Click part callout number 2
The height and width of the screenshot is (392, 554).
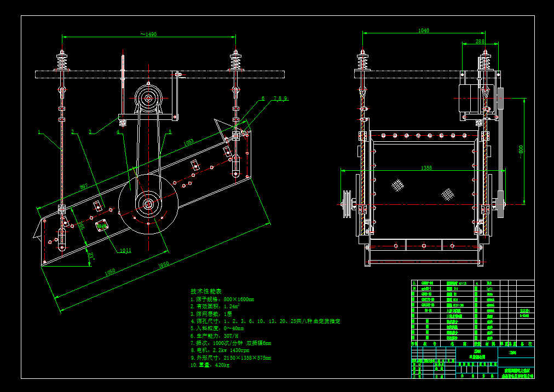[72, 131]
